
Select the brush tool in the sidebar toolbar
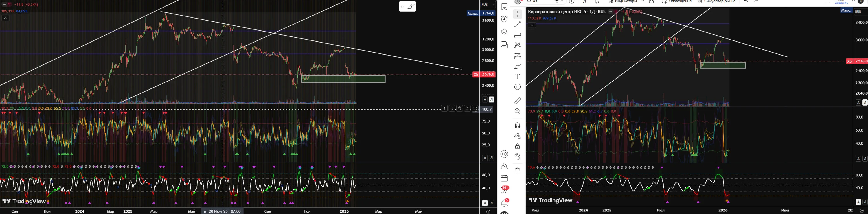(518, 66)
